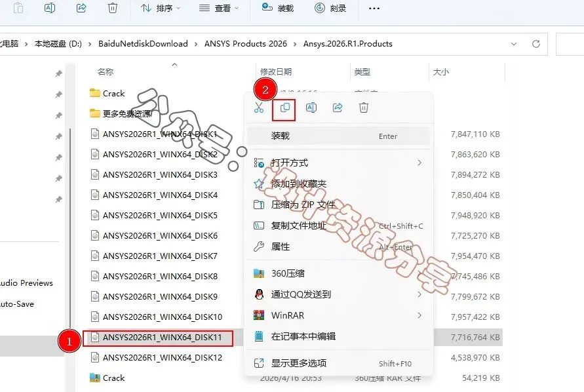Click the refresh icon beside address bar
The height and width of the screenshot is (392, 584).
(x=536, y=44)
